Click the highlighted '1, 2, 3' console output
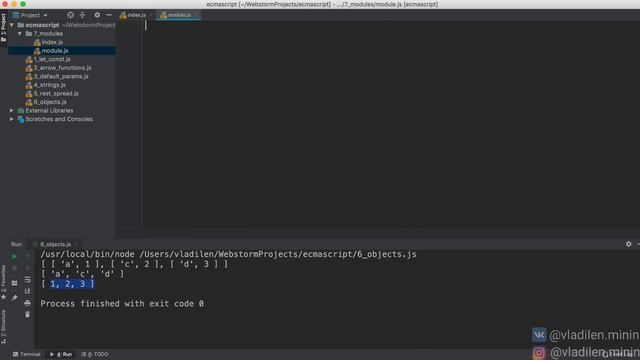The width and height of the screenshot is (640, 360). coord(72,284)
